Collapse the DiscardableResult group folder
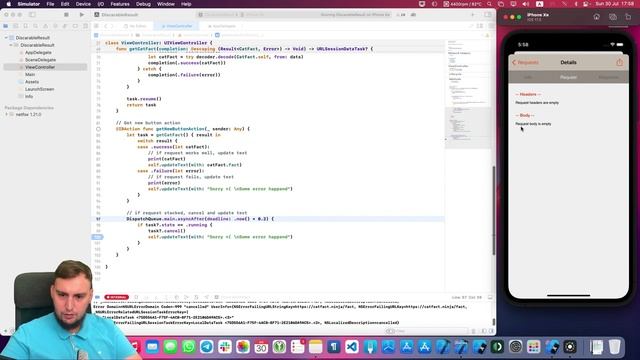The image size is (640, 360). tap(11, 45)
